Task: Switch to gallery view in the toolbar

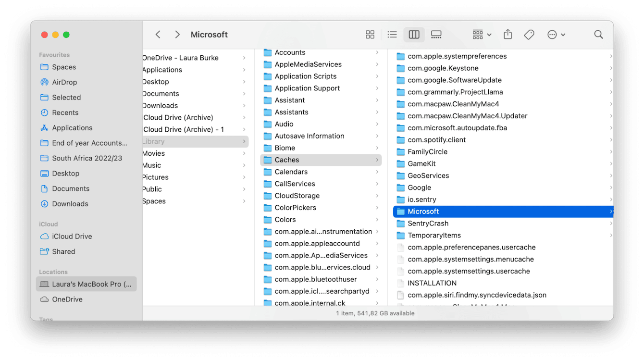Action: click(x=436, y=34)
